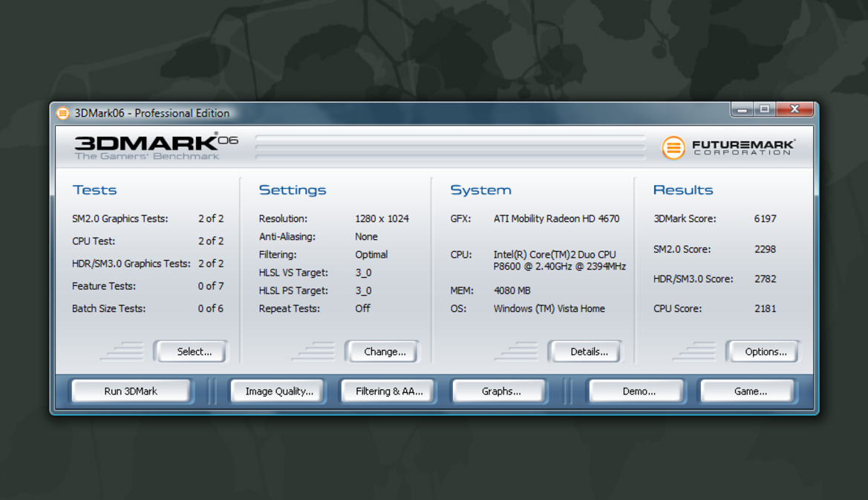Close the 3DMark06 window
Viewport: 868px width, 500px height.
(x=795, y=110)
